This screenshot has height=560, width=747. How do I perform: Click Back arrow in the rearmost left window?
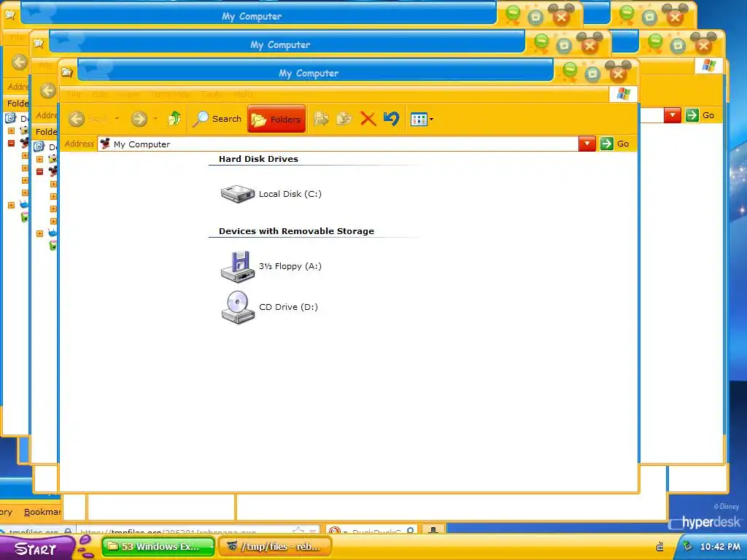pos(20,62)
